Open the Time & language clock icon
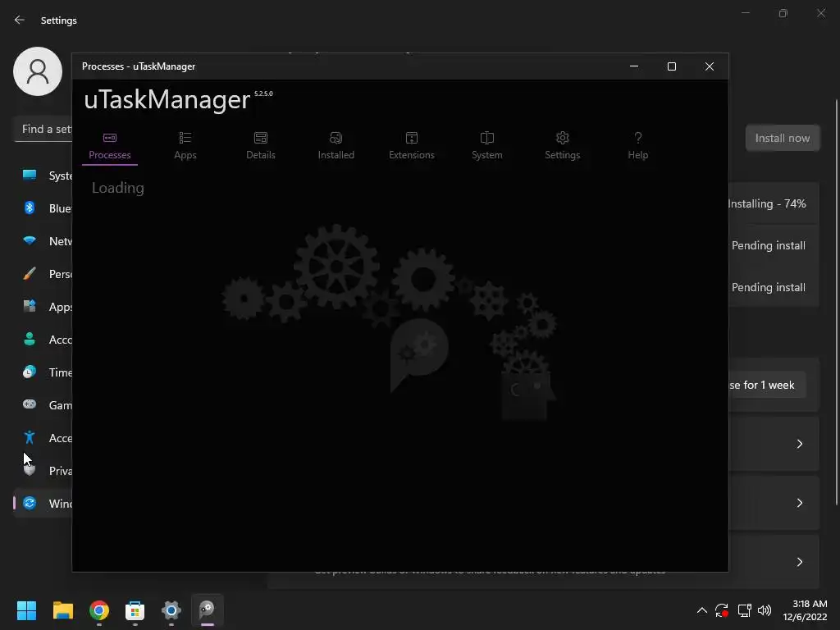 (30, 372)
